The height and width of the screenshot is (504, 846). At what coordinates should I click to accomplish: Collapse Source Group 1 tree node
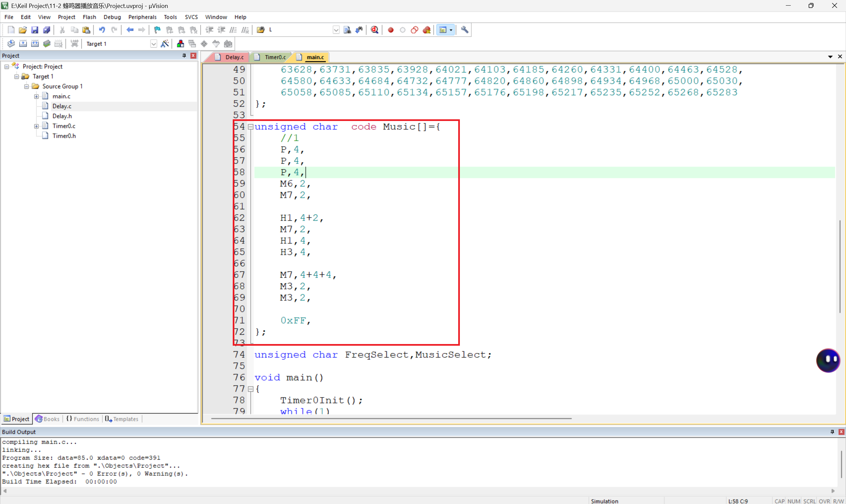26,86
